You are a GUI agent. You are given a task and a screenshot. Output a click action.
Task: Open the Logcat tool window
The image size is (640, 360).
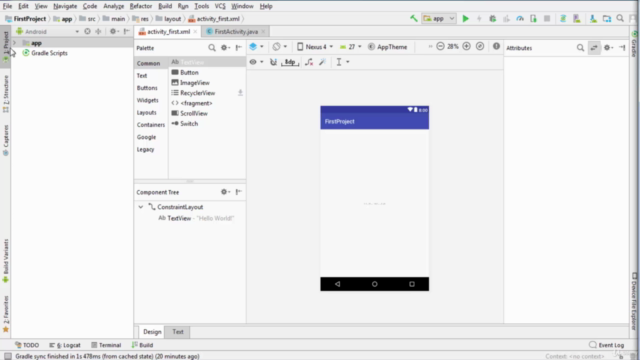[65, 345]
